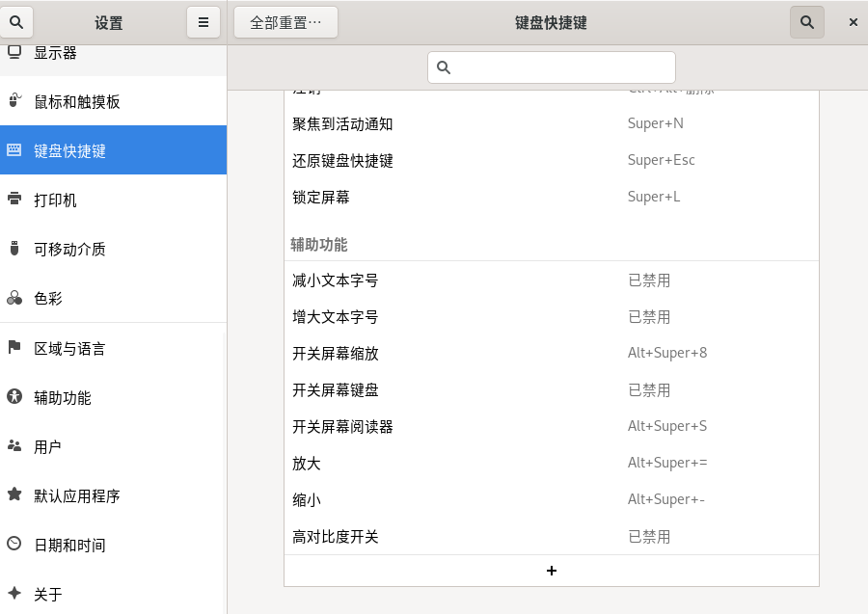
Task: Click the 显示器 display monitor icon
Action: click(x=14, y=52)
